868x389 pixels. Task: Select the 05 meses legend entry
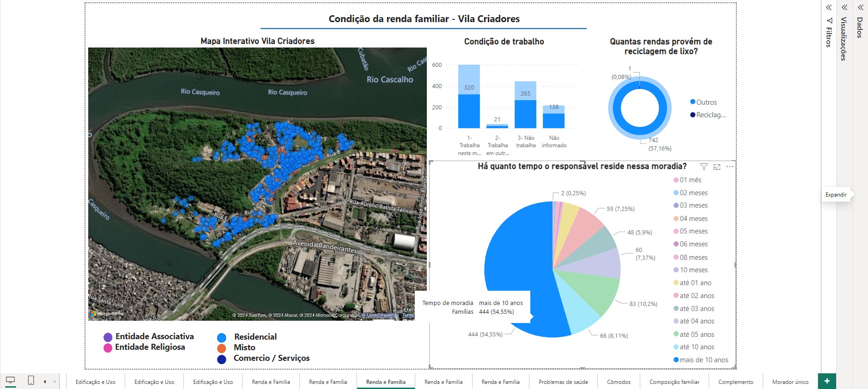pyautogui.click(x=691, y=231)
